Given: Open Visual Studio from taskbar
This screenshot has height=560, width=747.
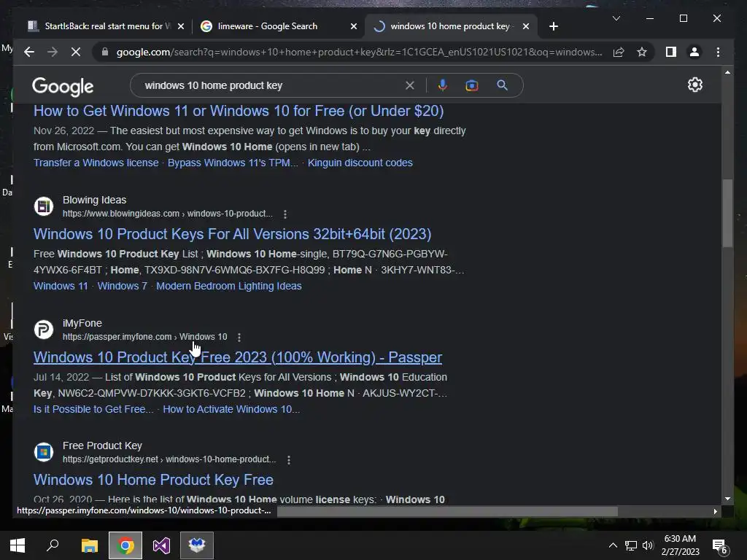Looking at the screenshot, I should pos(161,545).
